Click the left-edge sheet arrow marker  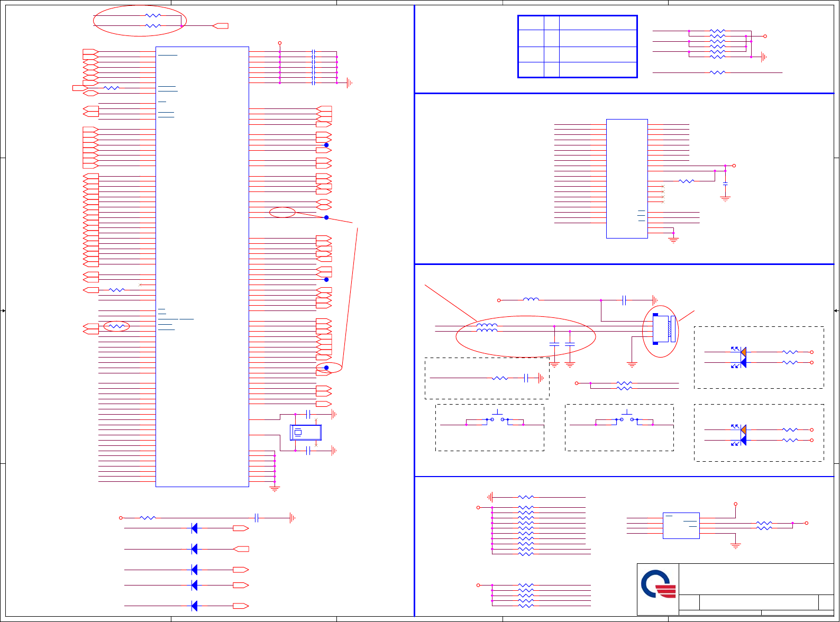tap(3, 310)
